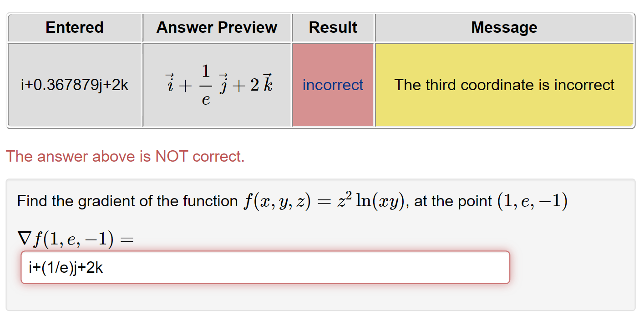Image resolution: width=644 pixels, height=321 pixels.
Task: Click the Answer Preview column header
Action: (217, 28)
